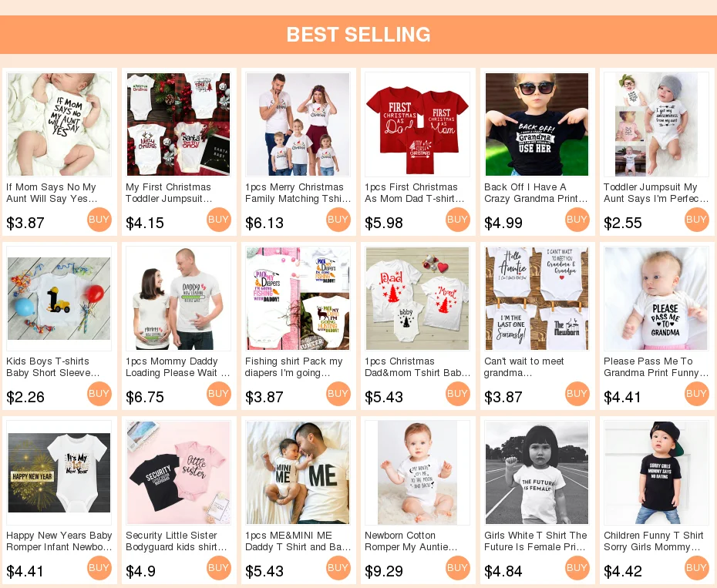Open Toddler Jumpsuit My Aunt Says title
This screenshot has height=588, width=717.
(656, 193)
